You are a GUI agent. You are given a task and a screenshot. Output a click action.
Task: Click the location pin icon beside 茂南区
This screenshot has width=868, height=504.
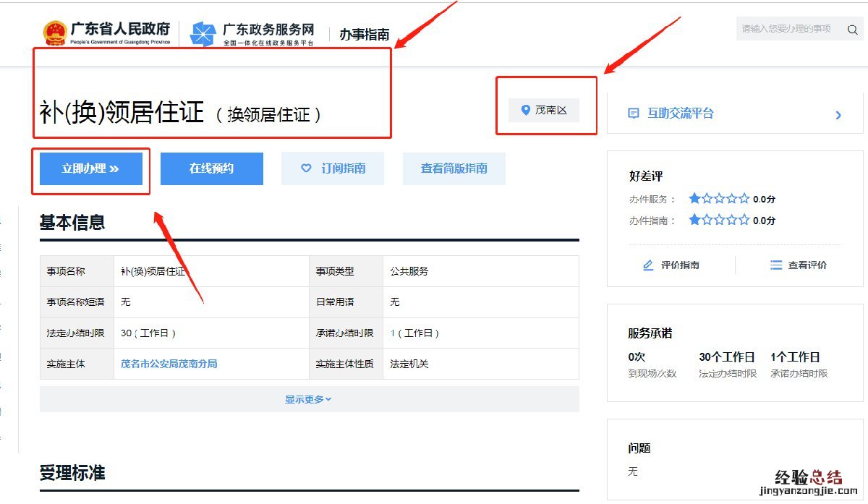[x=526, y=111]
